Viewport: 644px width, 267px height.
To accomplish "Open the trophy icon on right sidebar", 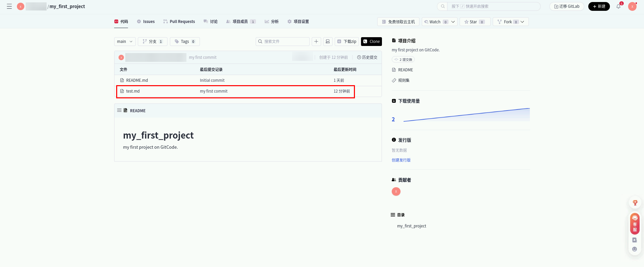I will point(635,203).
